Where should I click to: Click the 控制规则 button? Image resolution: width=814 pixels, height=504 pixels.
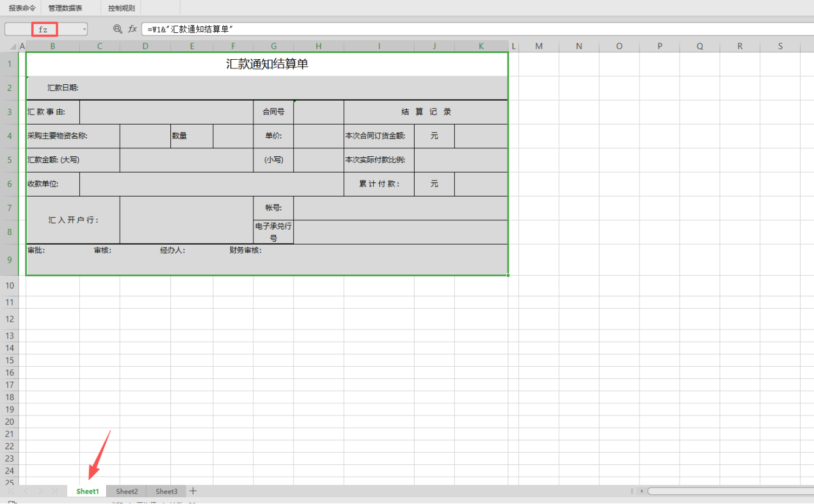click(x=121, y=8)
